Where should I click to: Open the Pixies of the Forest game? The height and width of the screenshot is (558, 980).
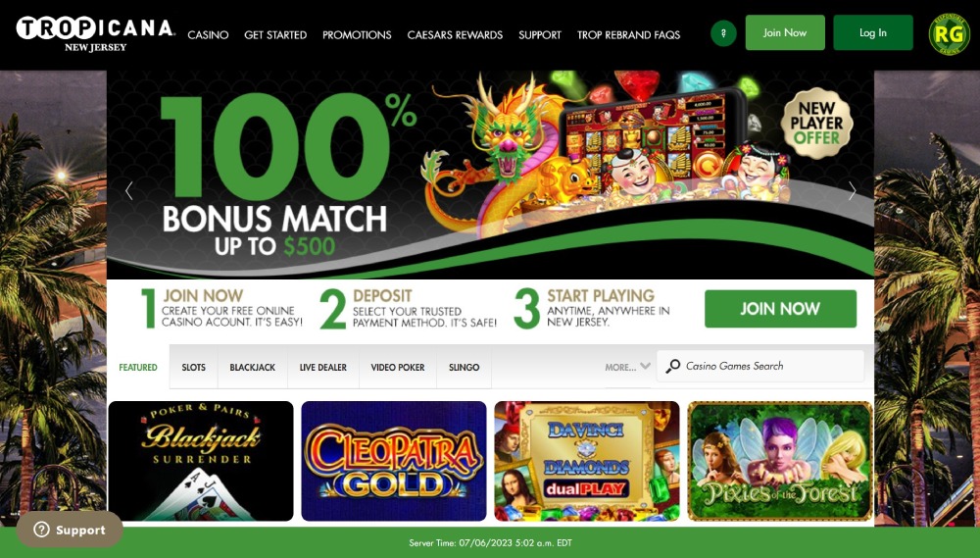click(780, 461)
